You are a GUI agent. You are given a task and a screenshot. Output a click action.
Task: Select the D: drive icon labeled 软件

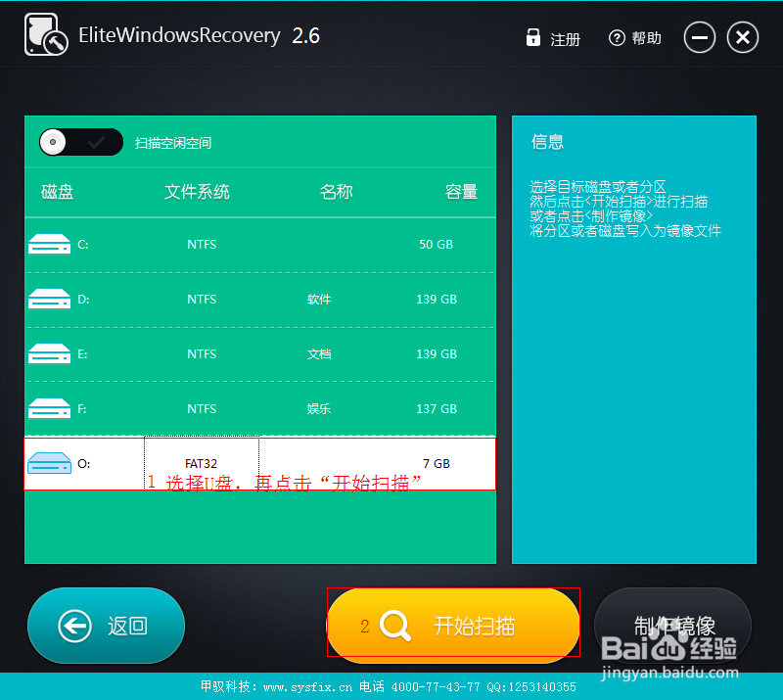pyautogui.click(x=49, y=299)
